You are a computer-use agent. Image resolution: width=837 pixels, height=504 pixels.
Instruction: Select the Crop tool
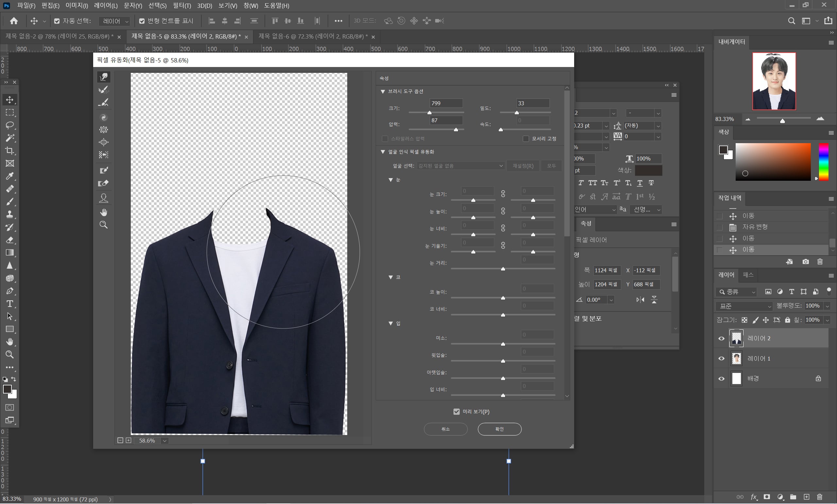coord(10,150)
